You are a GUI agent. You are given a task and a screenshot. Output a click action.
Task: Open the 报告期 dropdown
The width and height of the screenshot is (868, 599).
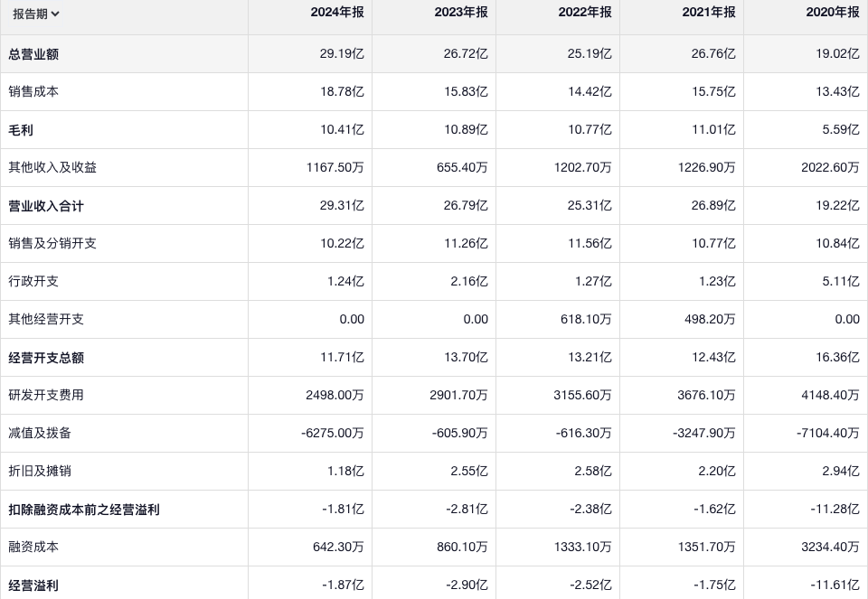[36, 14]
